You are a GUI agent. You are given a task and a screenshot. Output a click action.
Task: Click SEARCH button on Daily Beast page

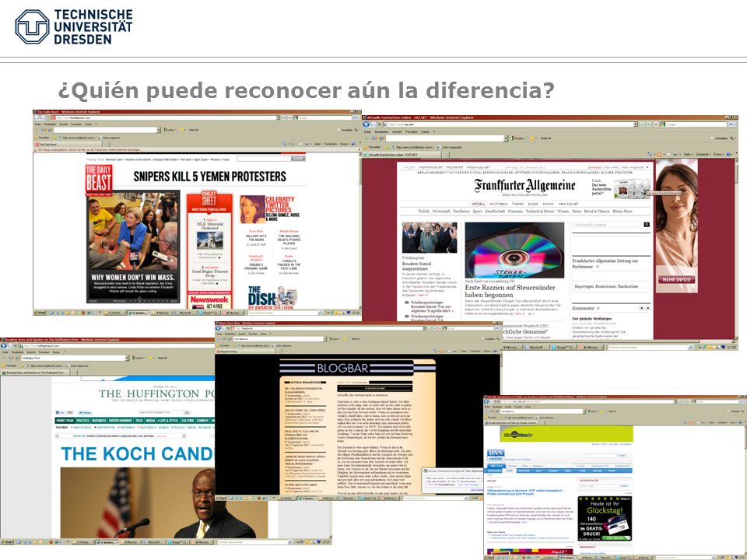298,159
